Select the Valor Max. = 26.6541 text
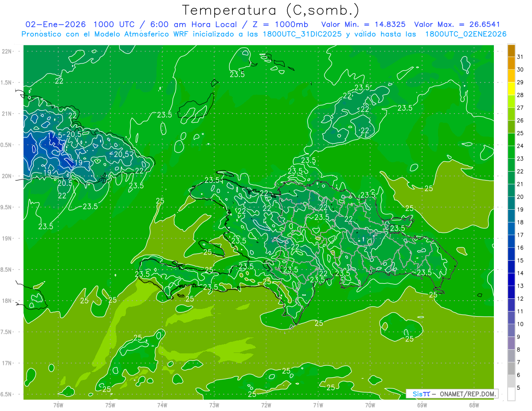Image resolution: width=532 pixels, height=411 pixels. pos(457,24)
